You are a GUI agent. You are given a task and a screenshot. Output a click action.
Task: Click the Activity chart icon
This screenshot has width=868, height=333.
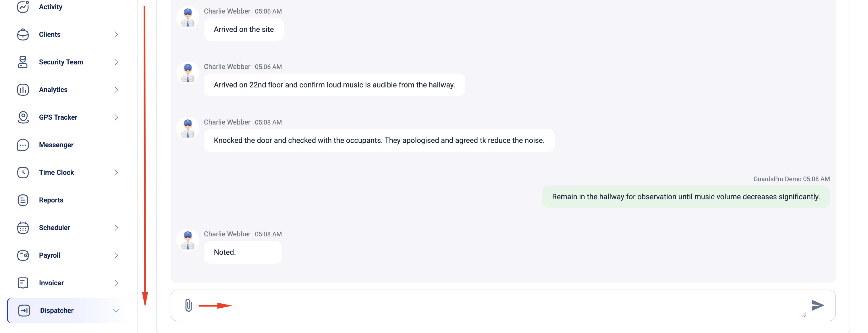[23, 7]
